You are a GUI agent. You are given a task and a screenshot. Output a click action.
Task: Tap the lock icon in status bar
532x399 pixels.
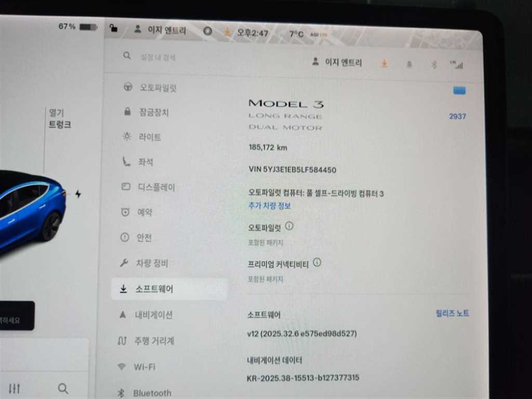tap(114, 29)
